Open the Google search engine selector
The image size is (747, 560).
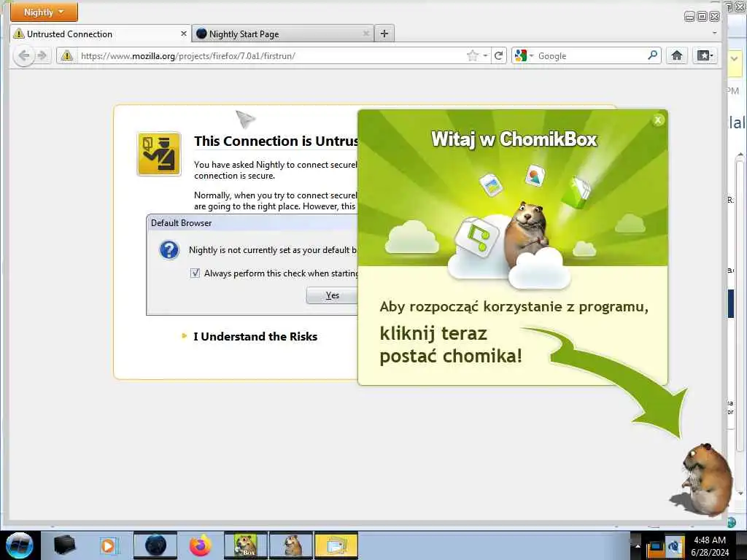click(524, 55)
